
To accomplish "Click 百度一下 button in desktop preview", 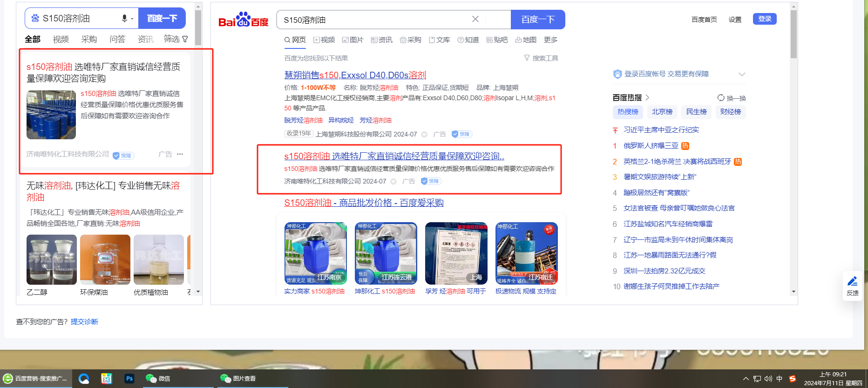I will click(x=538, y=20).
